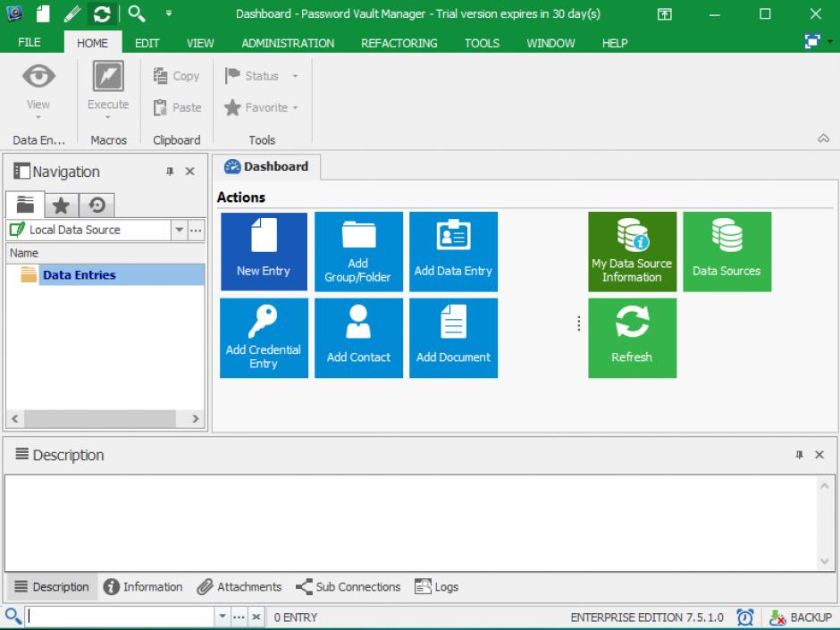Collapse the ribbon with the chevron

click(823, 139)
